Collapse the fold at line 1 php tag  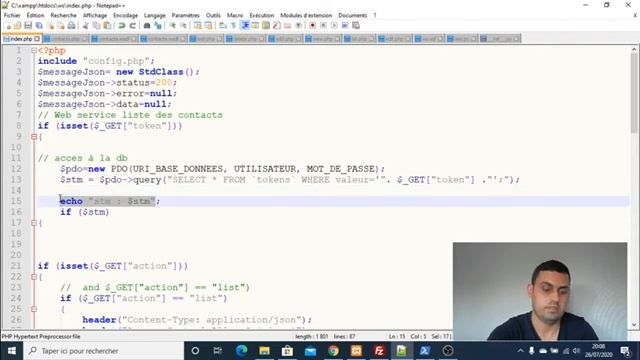point(34,50)
